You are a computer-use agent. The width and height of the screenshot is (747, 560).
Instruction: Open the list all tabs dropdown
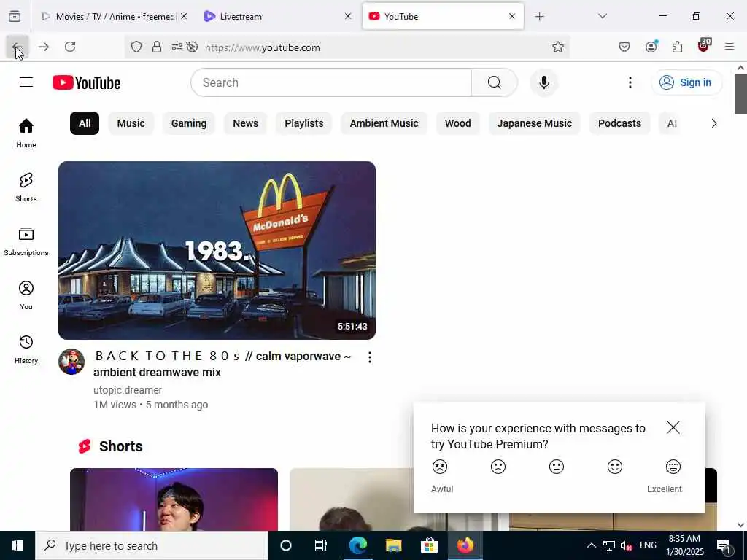point(602,16)
